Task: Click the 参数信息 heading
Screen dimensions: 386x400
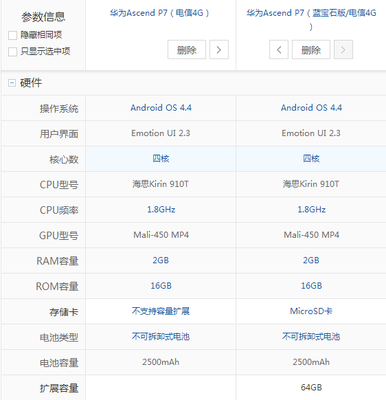Action: click(x=43, y=17)
